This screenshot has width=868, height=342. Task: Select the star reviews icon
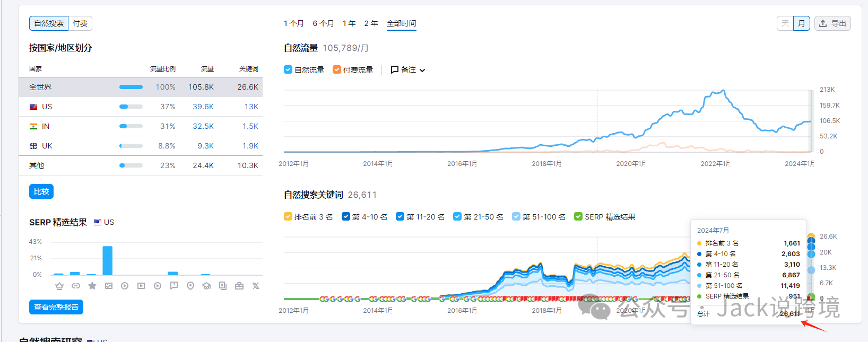[92, 286]
